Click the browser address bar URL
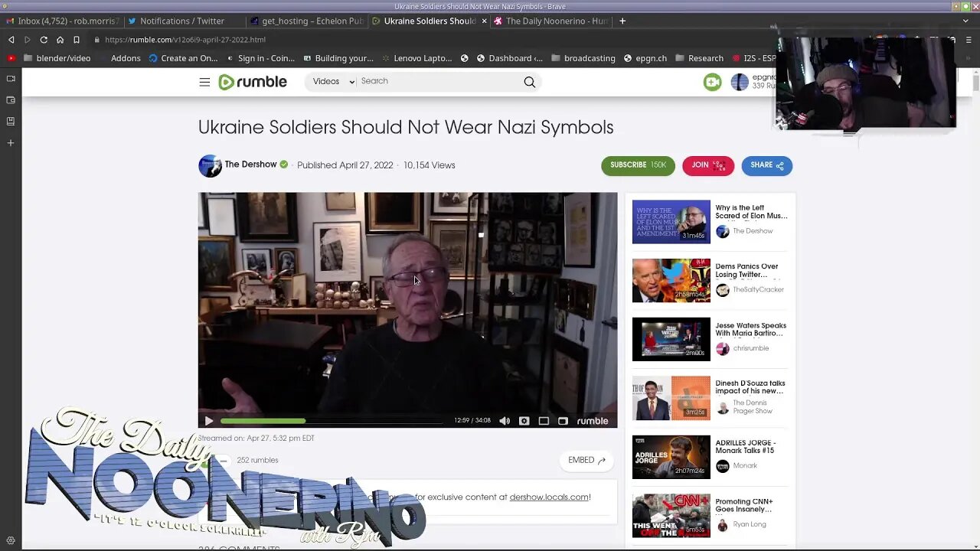 pyautogui.click(x=185, y=40)
